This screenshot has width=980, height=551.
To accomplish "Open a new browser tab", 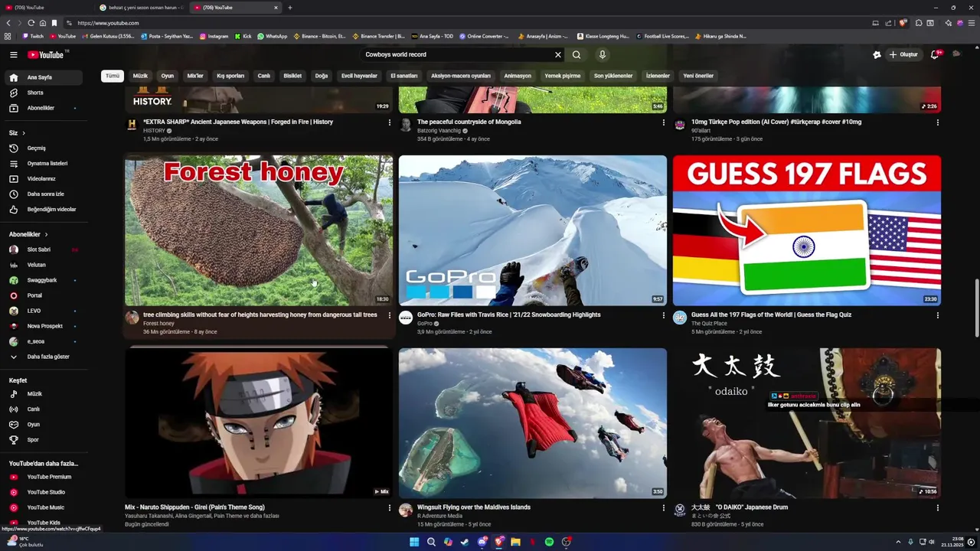I will [x=290, y=8].
